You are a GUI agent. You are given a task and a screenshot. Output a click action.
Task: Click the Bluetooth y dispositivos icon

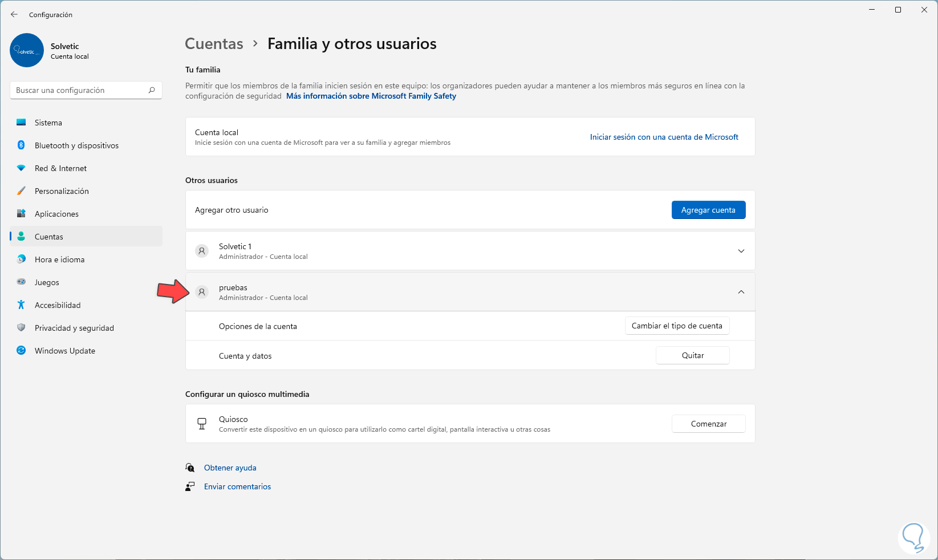[21, 145]
